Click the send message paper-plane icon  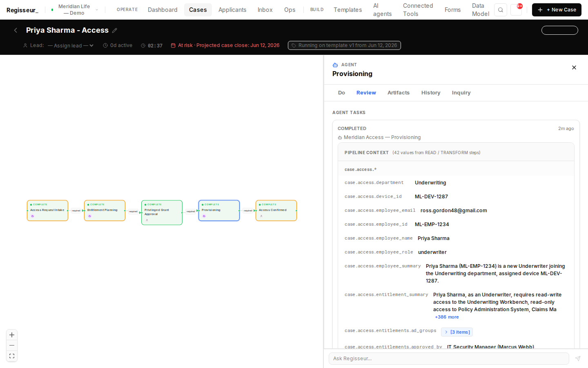click(578, 359)
